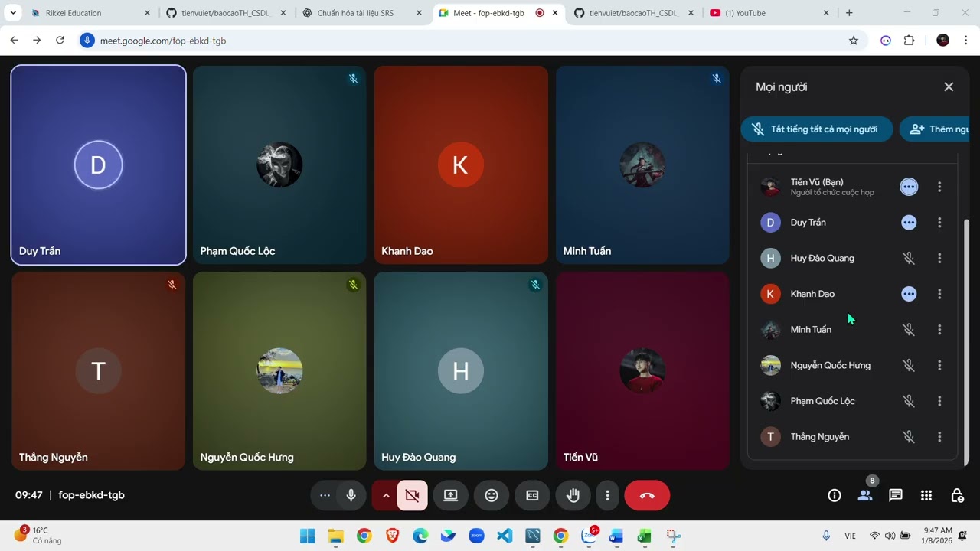
Task: Select Minh Tuấn's video tile
Action: 642,165
